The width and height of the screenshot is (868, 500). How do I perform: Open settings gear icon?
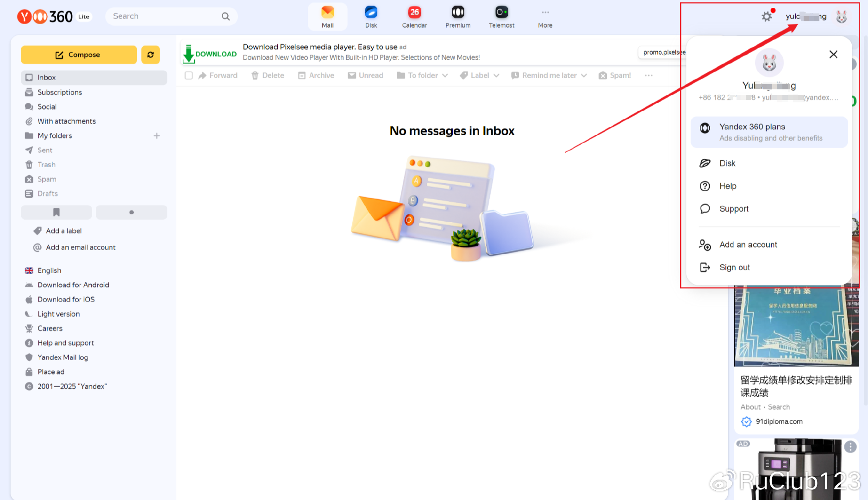coord(767,17)
